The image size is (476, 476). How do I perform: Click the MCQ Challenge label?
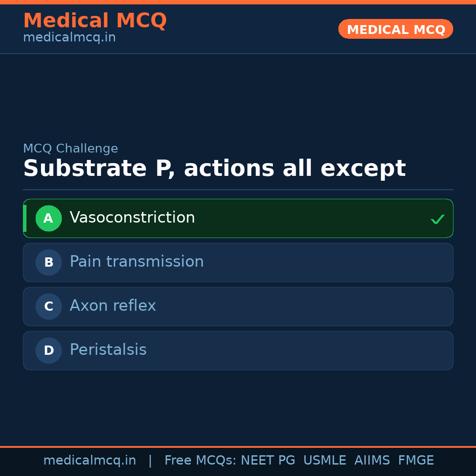coord(71,149)
